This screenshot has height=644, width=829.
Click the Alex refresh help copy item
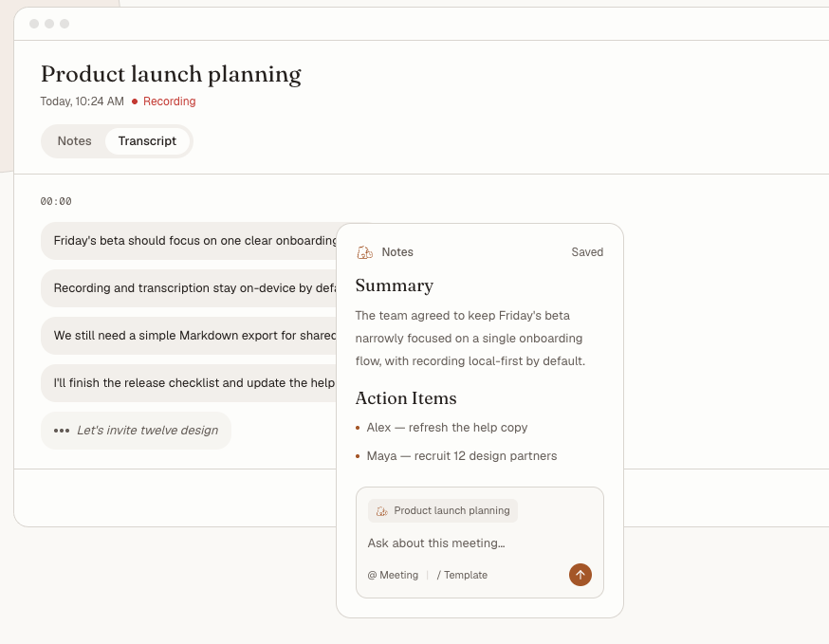click(447, 427)
